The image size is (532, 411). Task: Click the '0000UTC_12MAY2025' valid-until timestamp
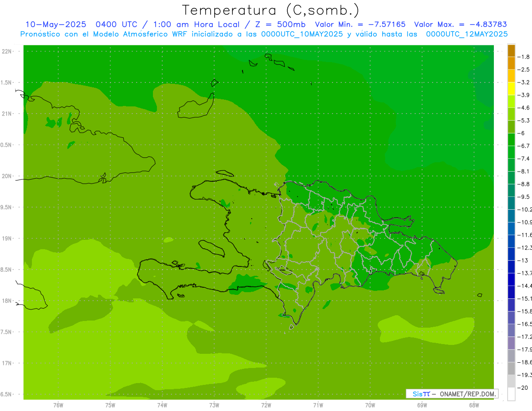click(466, 34)
